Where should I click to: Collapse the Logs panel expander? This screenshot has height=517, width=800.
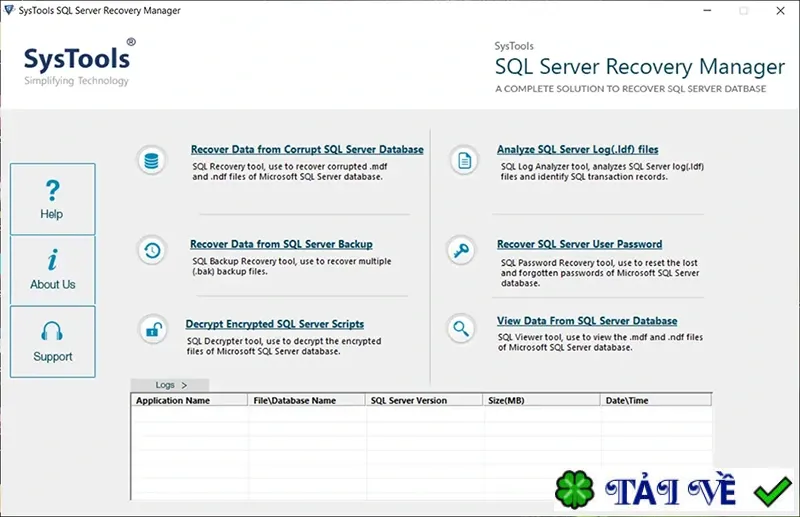click(x=170, y=385)
